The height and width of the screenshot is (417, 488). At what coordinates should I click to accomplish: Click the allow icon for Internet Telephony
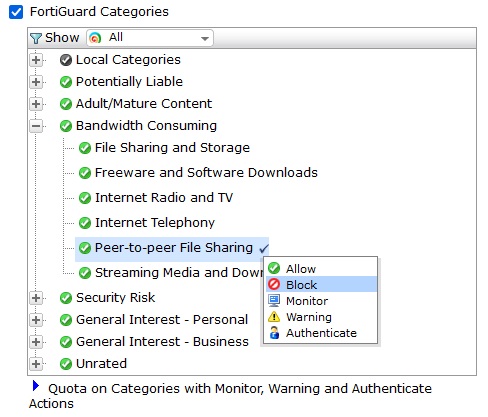85,223
